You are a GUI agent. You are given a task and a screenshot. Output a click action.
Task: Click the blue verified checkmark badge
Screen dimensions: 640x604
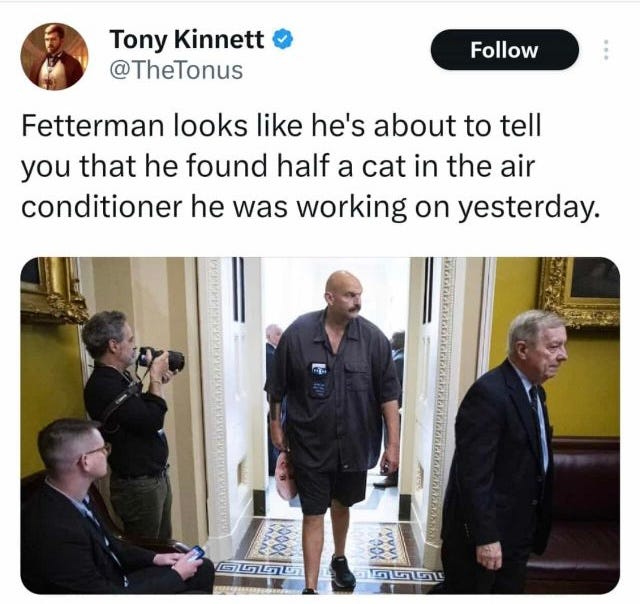pyautogui.click(x=284, y=39)
